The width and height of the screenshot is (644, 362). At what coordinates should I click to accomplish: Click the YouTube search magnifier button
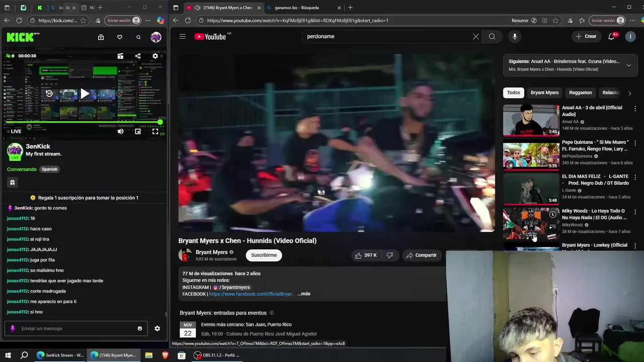point(492,36)
